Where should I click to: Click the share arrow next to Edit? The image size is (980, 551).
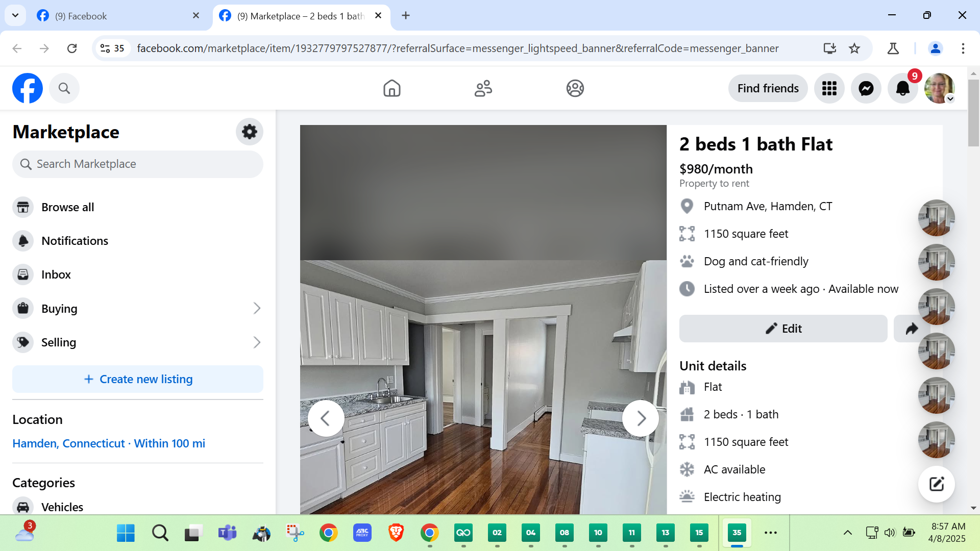click(911, 329)
